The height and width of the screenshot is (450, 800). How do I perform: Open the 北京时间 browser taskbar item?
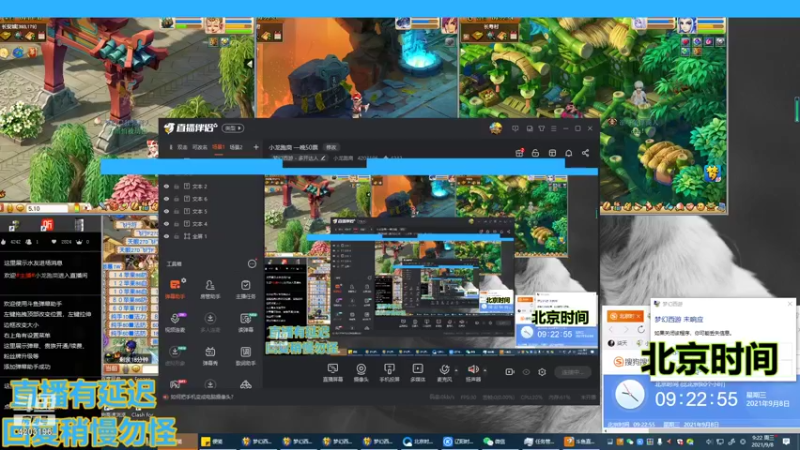point(418,441)
